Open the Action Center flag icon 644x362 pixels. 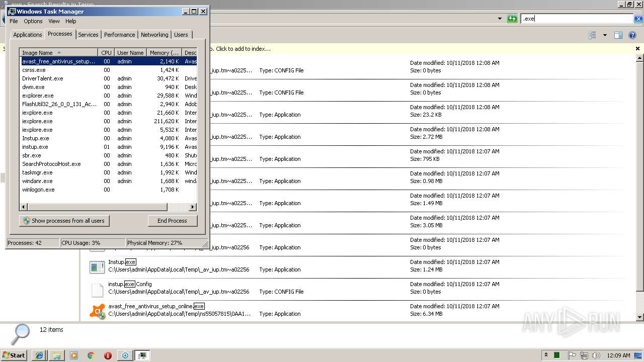(572, 355)
